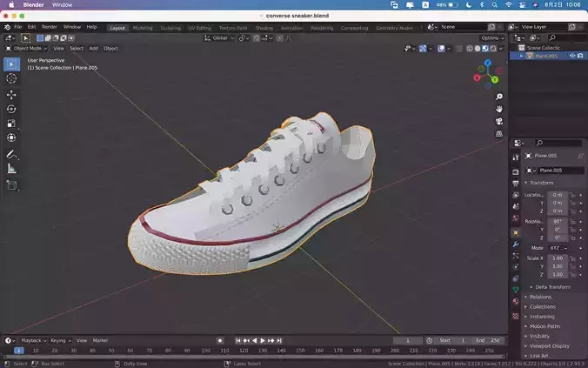Click the pan hand icon in viewport
This screenshot has height=368, width=588.
(x=499, y=109)
